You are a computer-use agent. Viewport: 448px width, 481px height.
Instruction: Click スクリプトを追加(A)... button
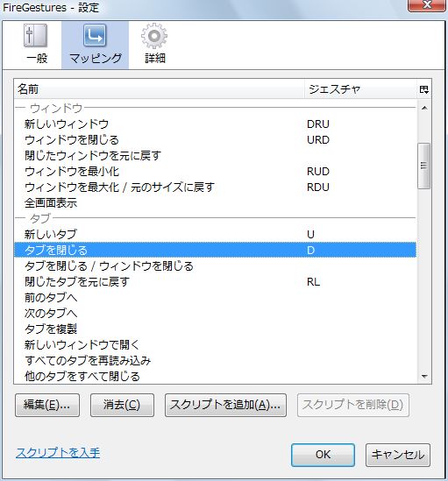click(225, 406)
